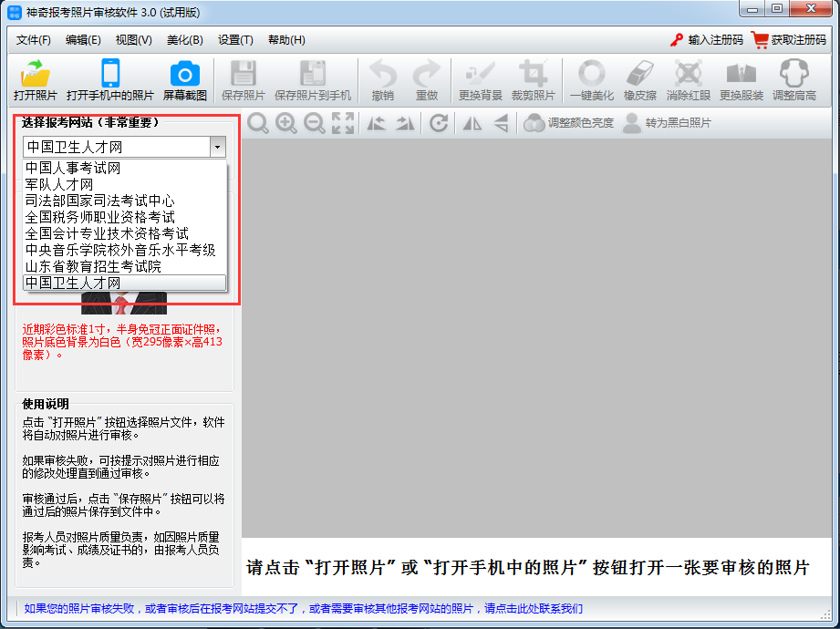Click the zoom in plus magnifier

pos(286,123)
